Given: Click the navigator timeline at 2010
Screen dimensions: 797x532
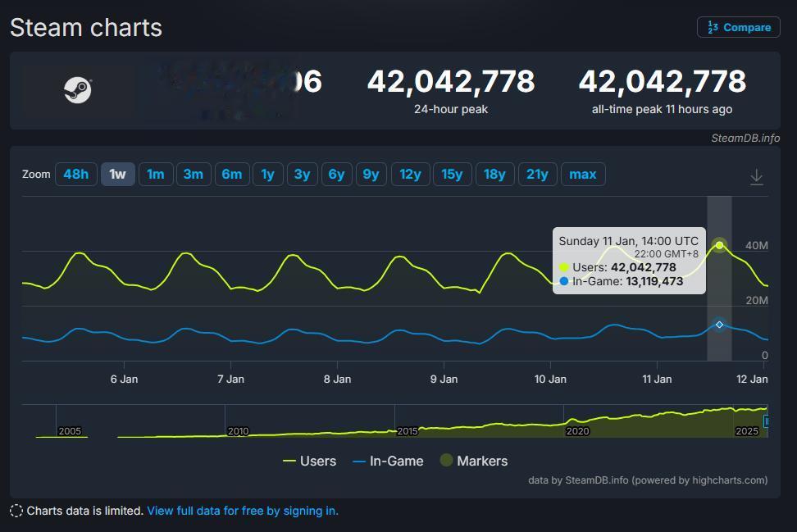Looking at the screenshot, I should (239, 431).
